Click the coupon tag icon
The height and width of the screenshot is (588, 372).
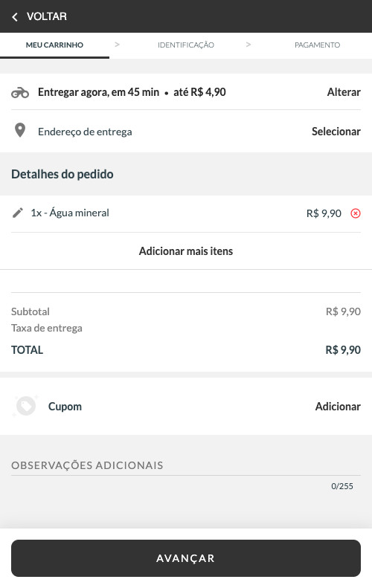(25, 406)
